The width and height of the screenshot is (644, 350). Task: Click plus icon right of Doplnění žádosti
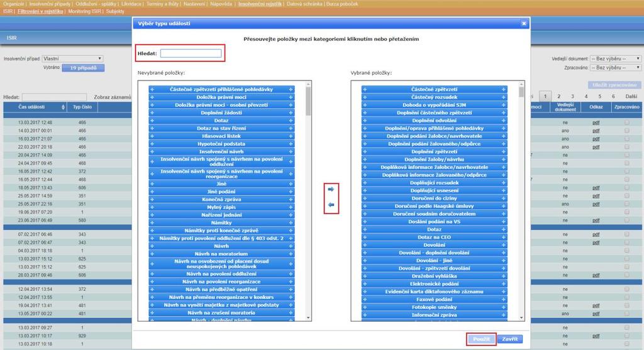click(291, 113)
